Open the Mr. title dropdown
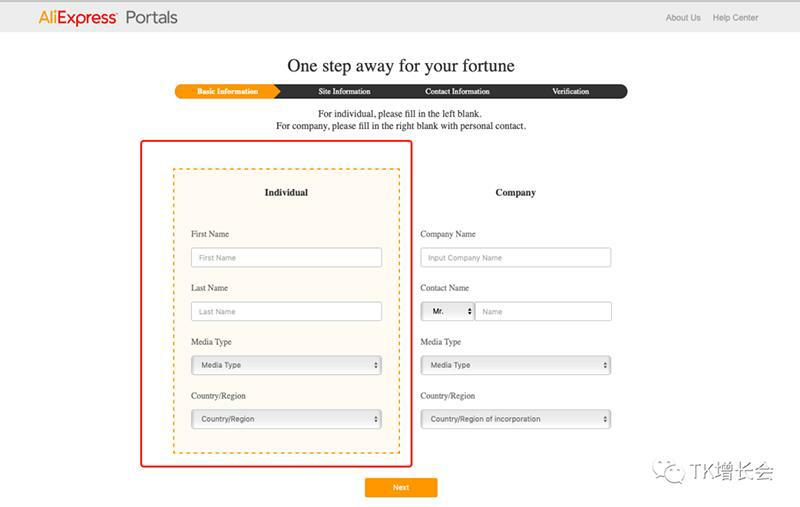 (447, 312)
